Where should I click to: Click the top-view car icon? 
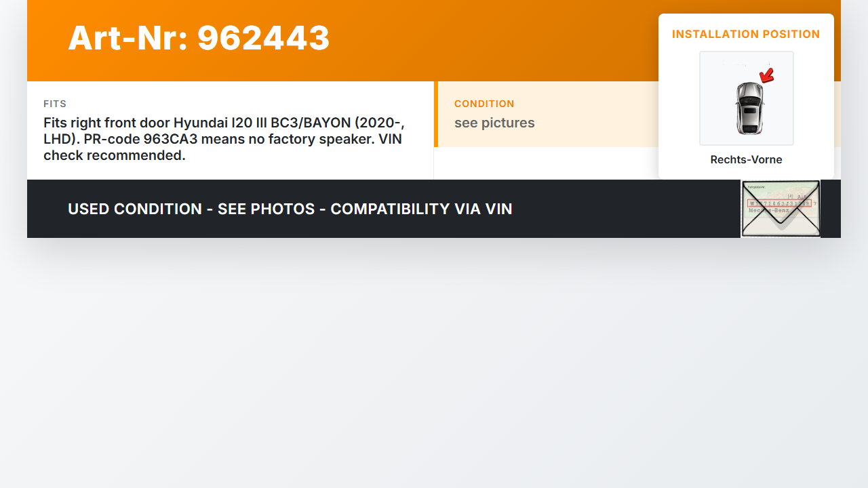749,108
